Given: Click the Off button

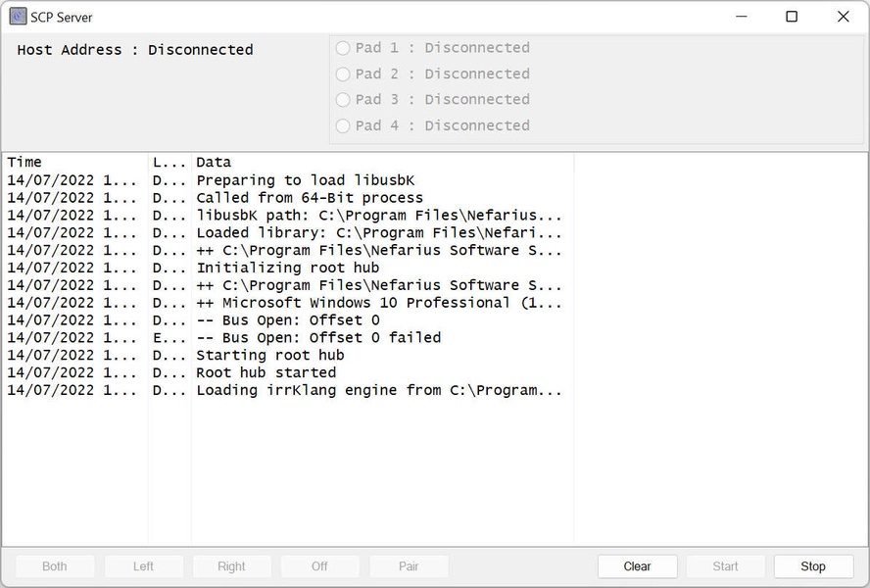Looking at the screenshot, I should (x=319, y=566).
